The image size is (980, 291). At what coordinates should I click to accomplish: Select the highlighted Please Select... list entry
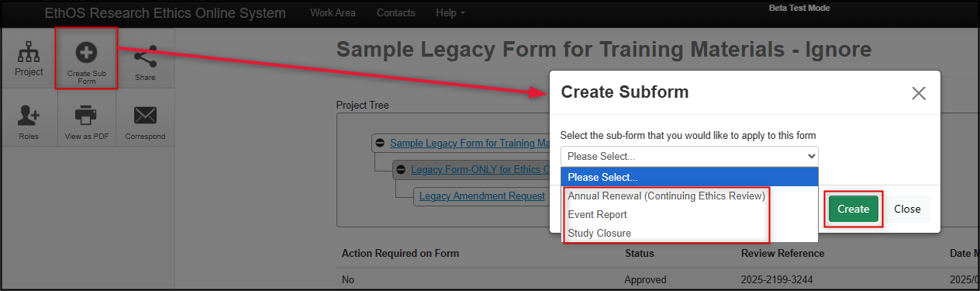689,177
